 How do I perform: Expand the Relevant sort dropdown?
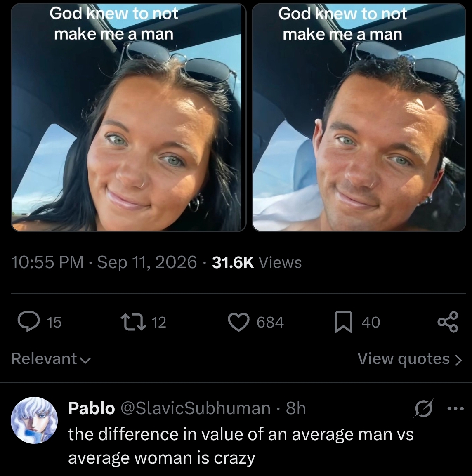coord(51,359)
